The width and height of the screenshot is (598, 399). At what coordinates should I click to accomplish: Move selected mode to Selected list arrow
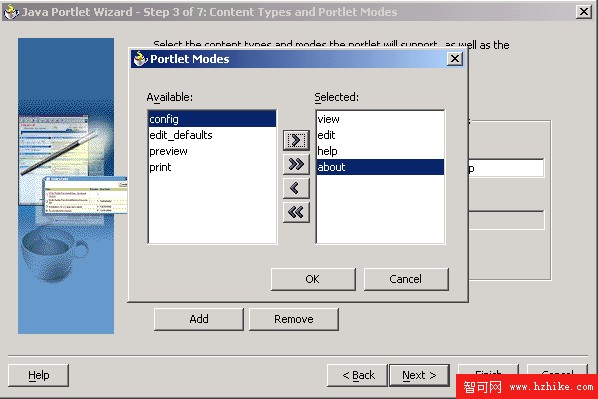(x=296, y=140)
